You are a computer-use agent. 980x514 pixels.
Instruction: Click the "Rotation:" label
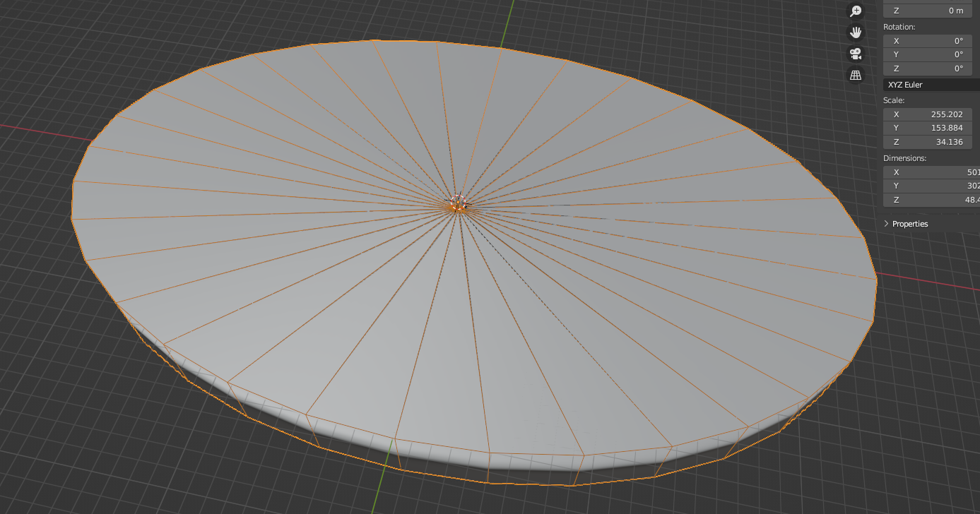899,27
